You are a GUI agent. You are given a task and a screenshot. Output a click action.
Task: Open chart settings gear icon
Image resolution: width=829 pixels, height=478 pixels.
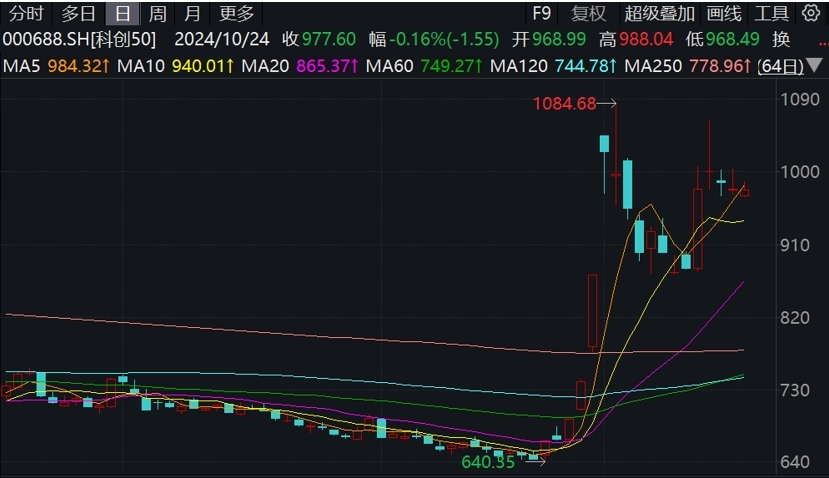click(x=810, y=13)
